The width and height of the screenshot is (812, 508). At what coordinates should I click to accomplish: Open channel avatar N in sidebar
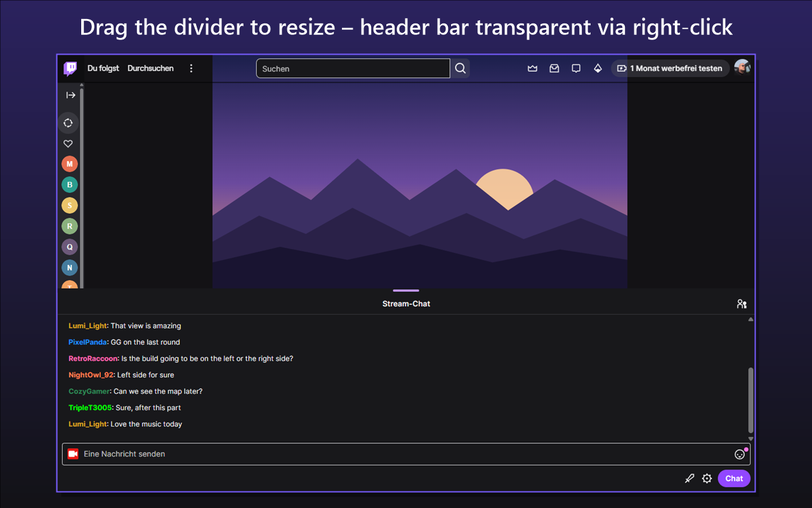click(70, 267)
